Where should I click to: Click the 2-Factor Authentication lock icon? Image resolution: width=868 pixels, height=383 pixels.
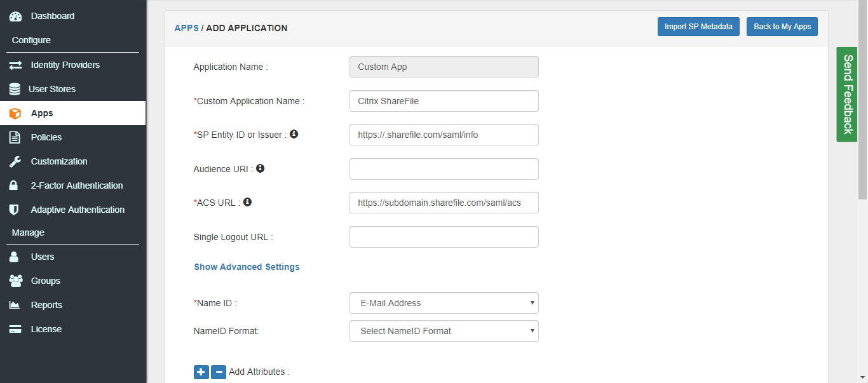[x=13, y=185]
